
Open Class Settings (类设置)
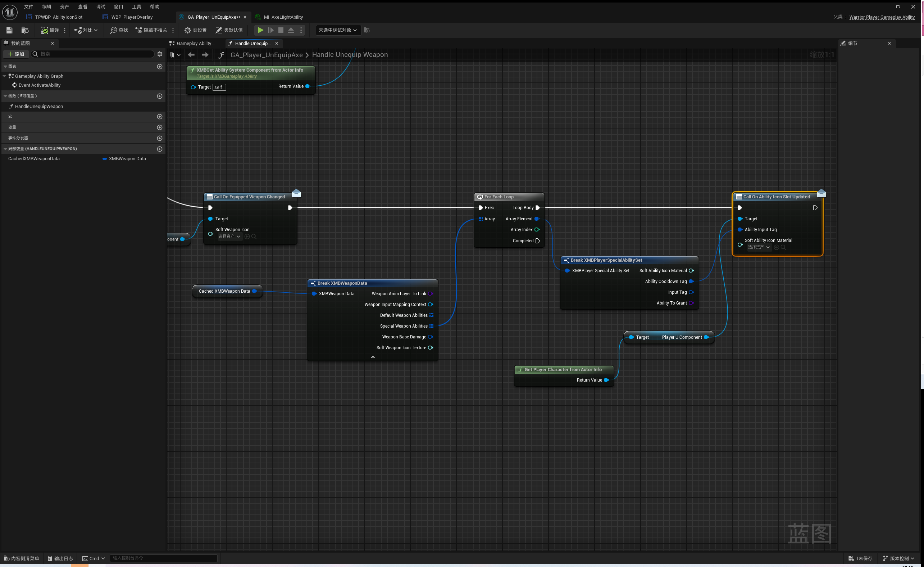195,30
